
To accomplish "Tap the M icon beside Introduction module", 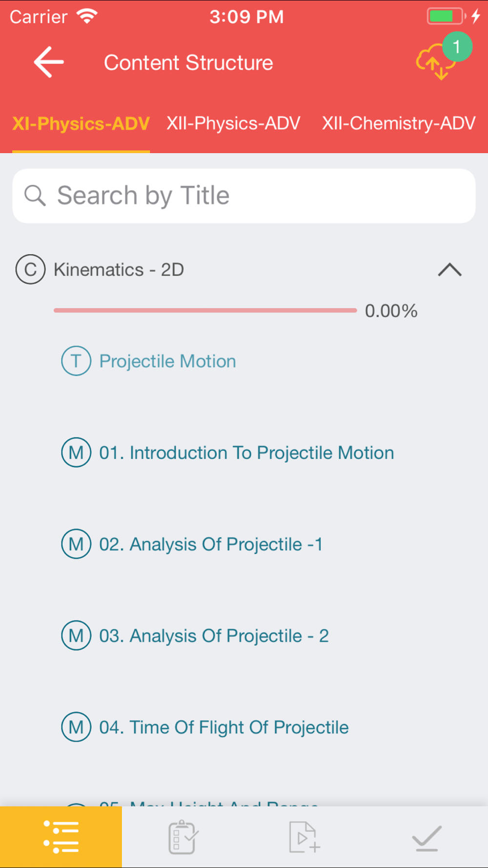I will (76, 453).
